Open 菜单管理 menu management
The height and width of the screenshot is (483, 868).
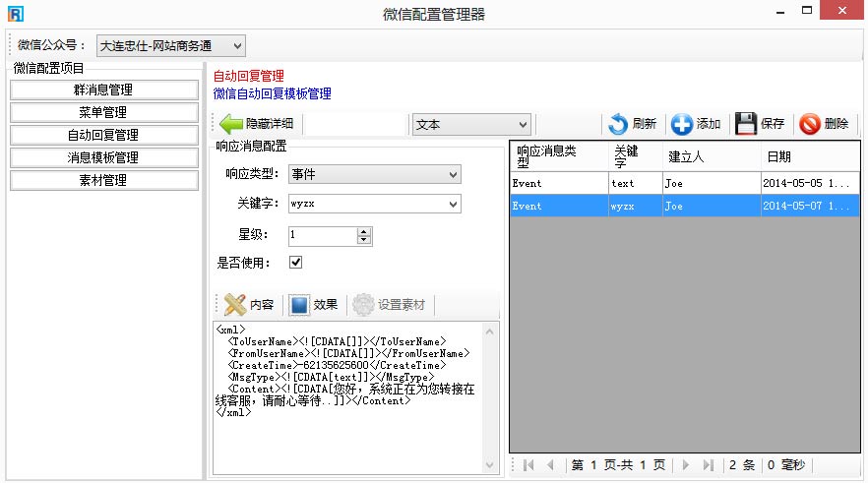coord(103,112)
